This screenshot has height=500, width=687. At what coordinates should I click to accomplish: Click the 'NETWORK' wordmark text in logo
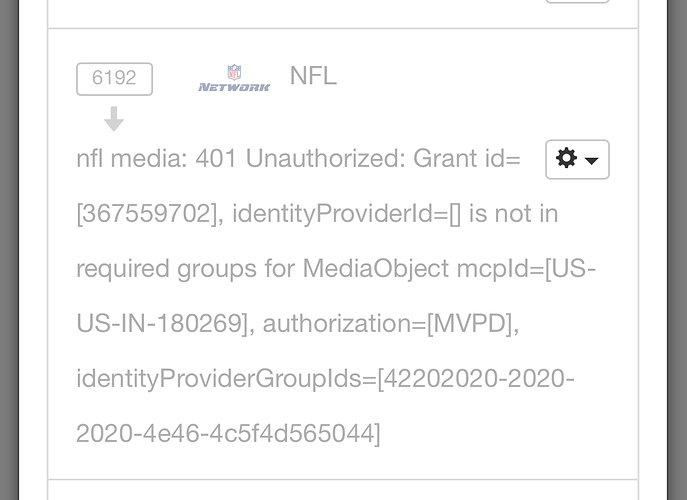click(x=234, y=87)
